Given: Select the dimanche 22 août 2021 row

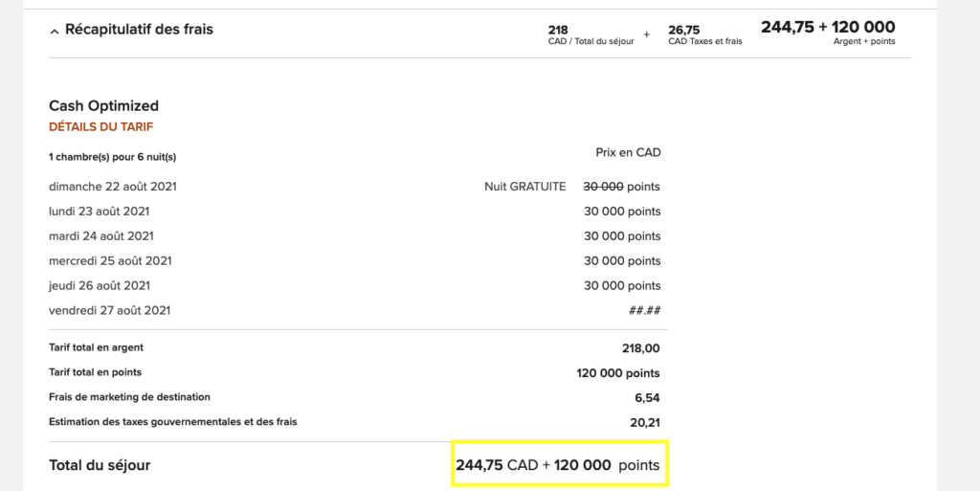Looking at the screenshot, I should [113, 187].
